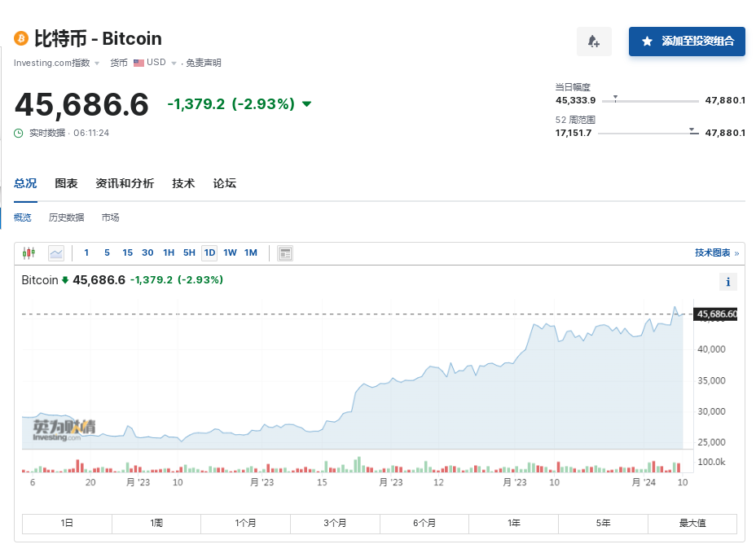Switch chart to candlestick view icon
This screenshot has height=553, width=756.
[29, 253]
